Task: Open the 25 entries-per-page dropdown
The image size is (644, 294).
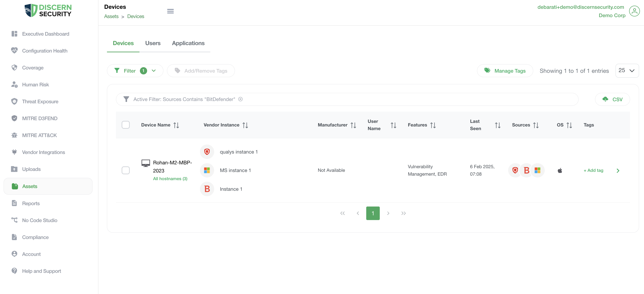Action: pyautogui.click(x=627, y=71)
